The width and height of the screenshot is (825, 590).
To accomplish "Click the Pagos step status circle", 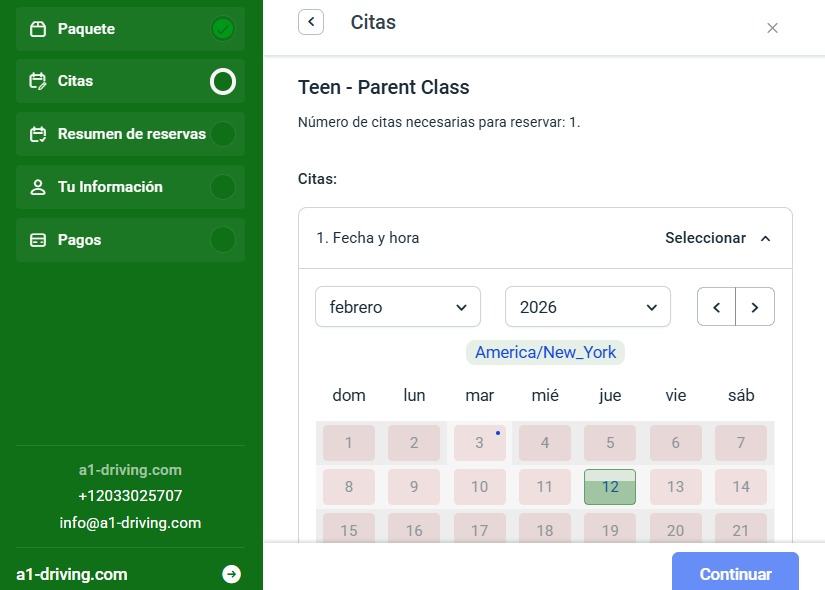I will coord(223,240).
